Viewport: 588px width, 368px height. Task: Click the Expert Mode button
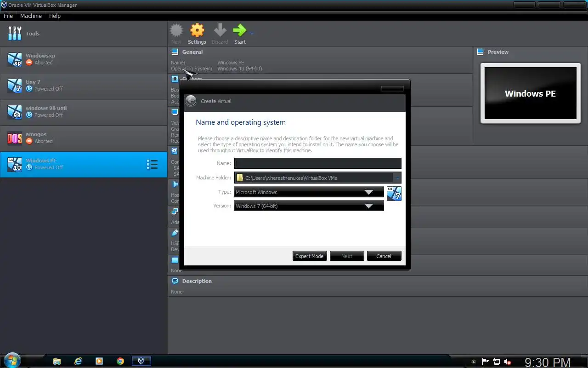click(310, 256)
